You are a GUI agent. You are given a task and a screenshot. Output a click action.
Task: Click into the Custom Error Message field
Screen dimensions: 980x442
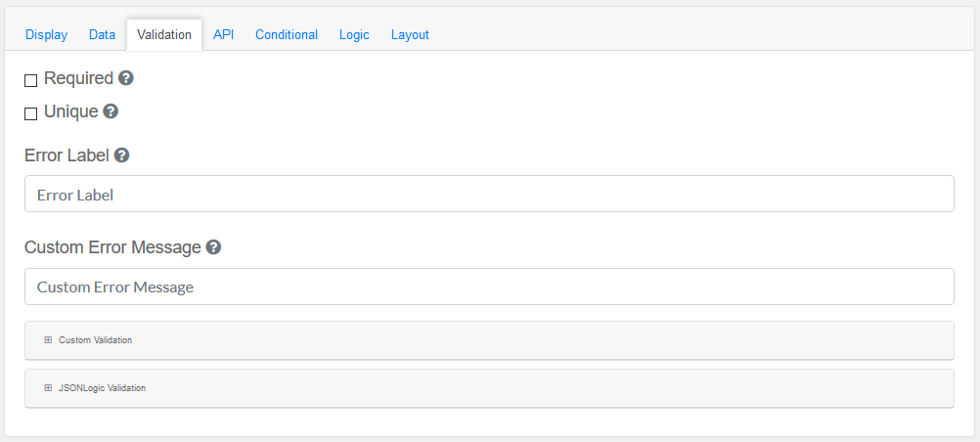489,287
